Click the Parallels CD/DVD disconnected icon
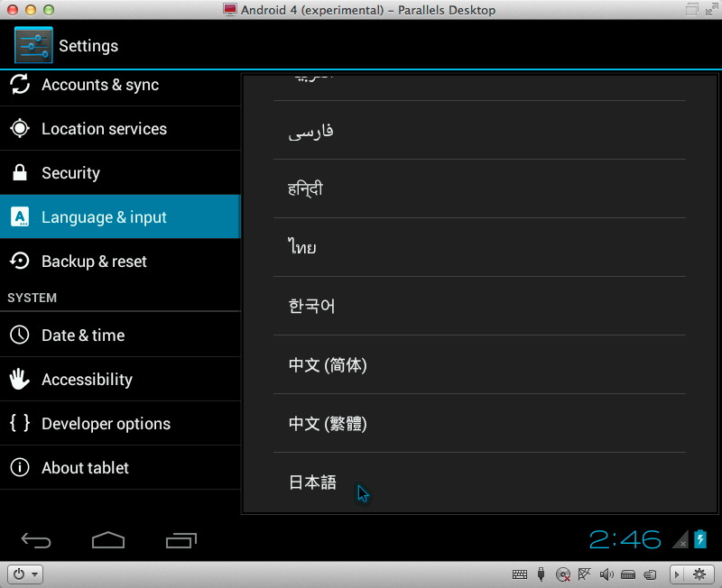722x588 pixels. pyautogui.click(x=563, y=574)
